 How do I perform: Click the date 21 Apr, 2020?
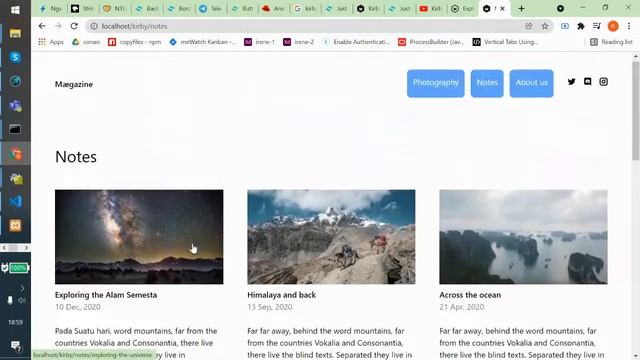click(x=462, y=307)
